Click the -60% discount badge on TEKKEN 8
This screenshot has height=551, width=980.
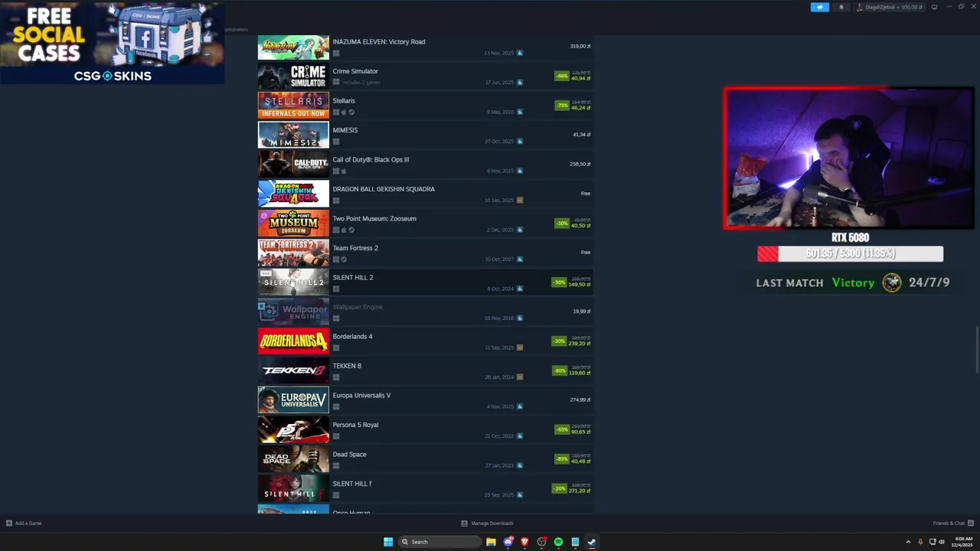coord(560,370)
